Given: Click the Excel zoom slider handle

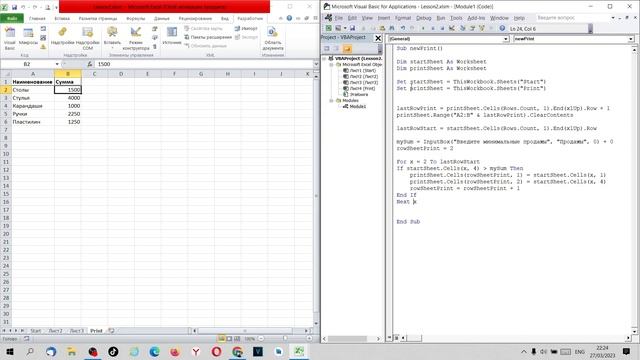Looking at the screenshot, I should [x=285, y=338].
